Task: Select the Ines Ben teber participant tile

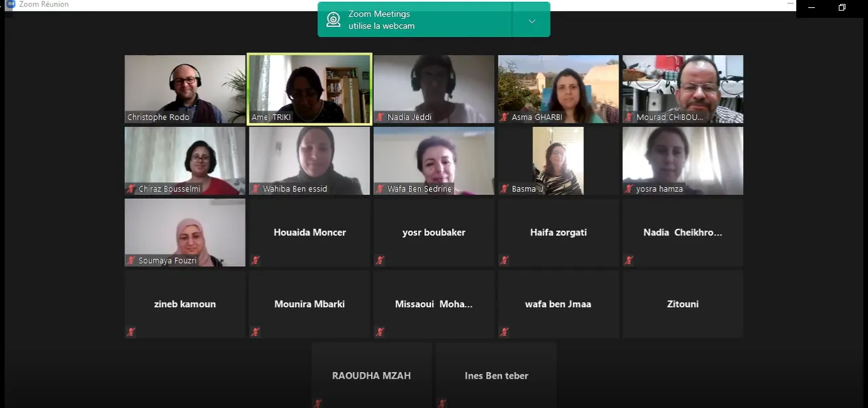Action: [x=496, y=375]
